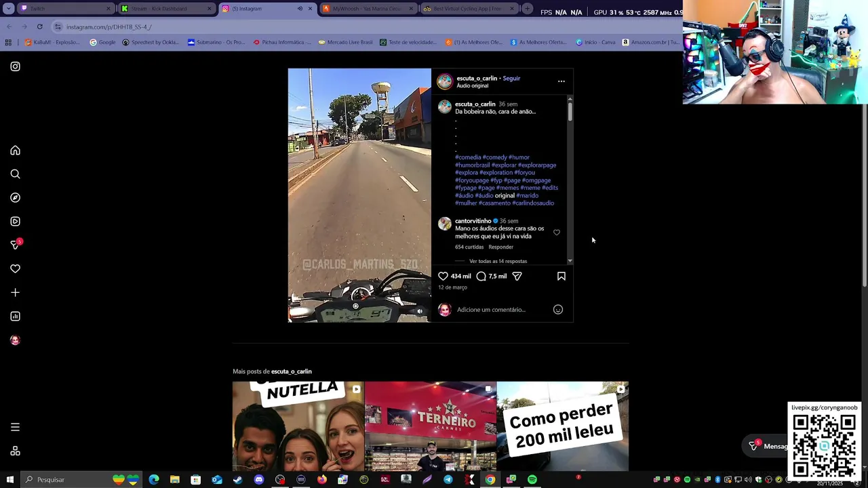Viewport: 868px width, 488px height.
Task: Switch to the Twitch browser tab
Action: click(66, 9)
